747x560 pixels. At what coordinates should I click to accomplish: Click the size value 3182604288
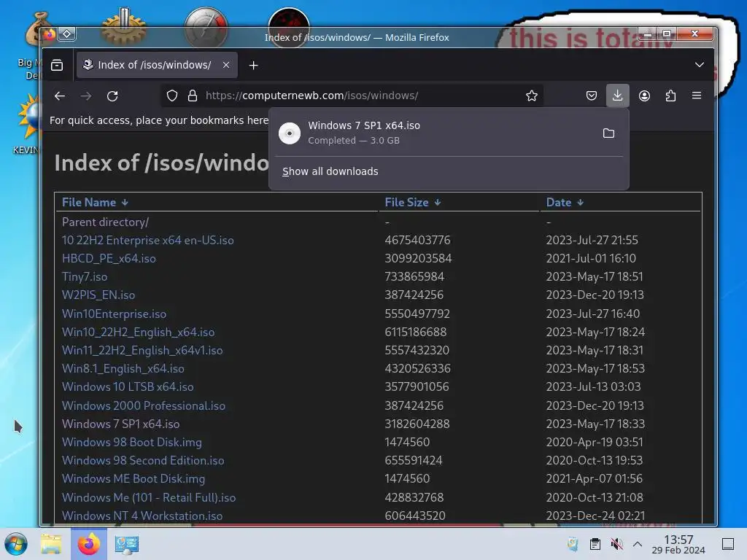click(x=417, y=424)
